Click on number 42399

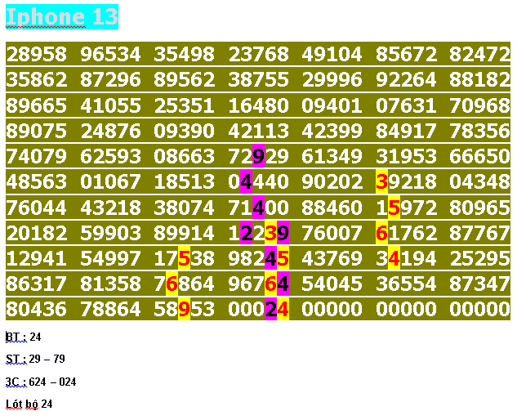(332, 131)
